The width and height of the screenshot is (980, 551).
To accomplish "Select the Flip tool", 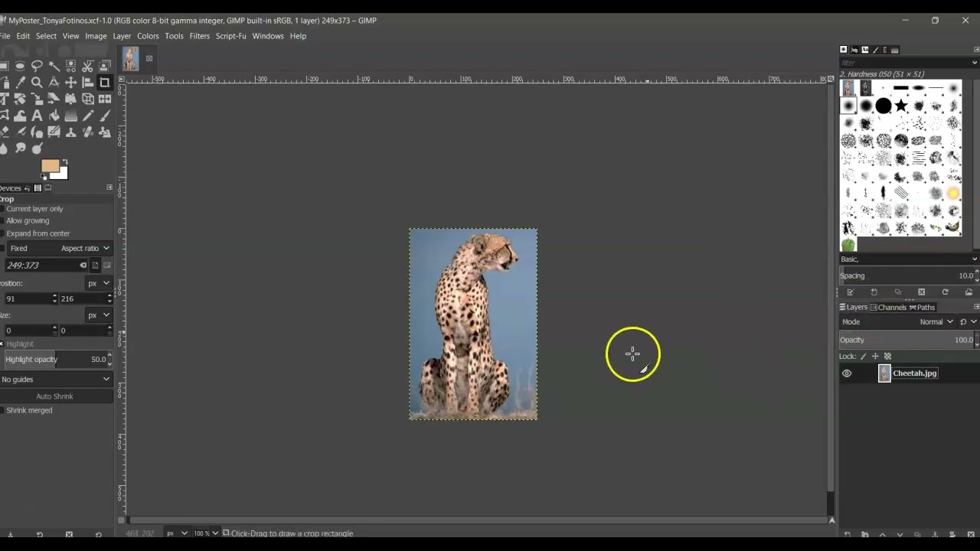I will pyautogui.click(x=105, y=99).
